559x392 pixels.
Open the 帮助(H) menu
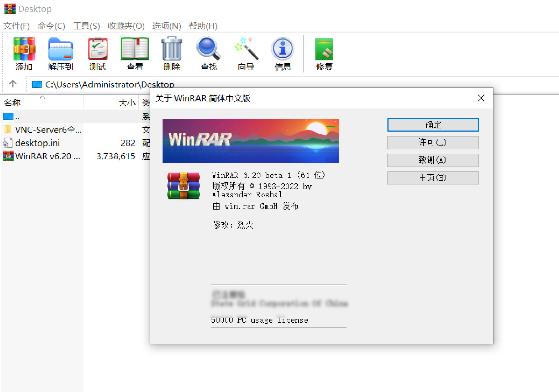pos(203,26)
